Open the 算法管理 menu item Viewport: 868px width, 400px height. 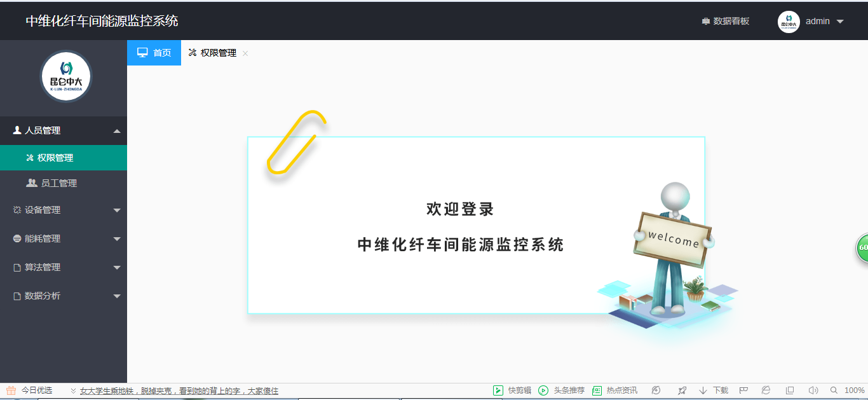pyautogui.click(x=64, y=267)
